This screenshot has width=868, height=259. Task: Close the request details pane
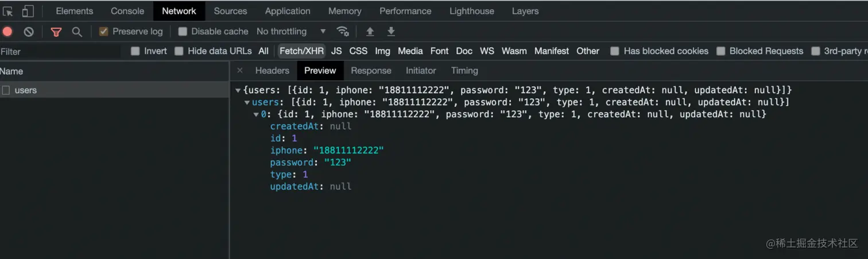pos(240,71)
